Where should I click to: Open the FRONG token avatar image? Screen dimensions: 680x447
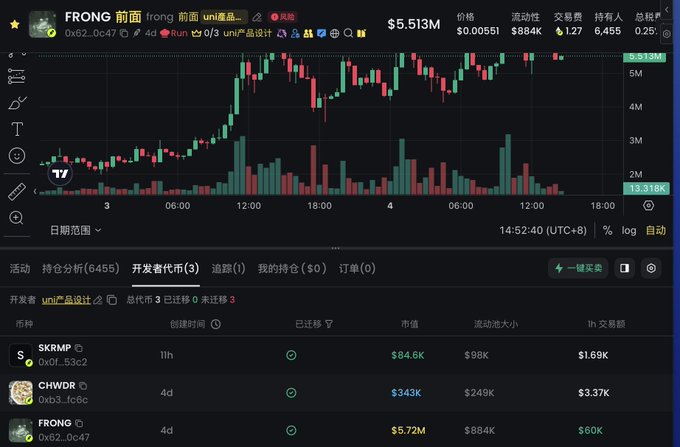click(42, 24)
